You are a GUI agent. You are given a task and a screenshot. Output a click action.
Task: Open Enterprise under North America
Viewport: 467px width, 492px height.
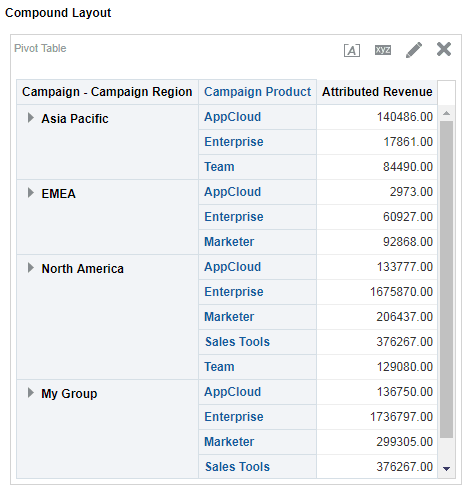point(234,292)
